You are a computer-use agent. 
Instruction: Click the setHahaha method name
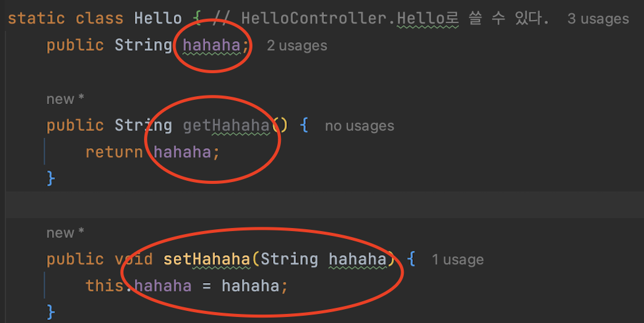[x=206, y=259]
